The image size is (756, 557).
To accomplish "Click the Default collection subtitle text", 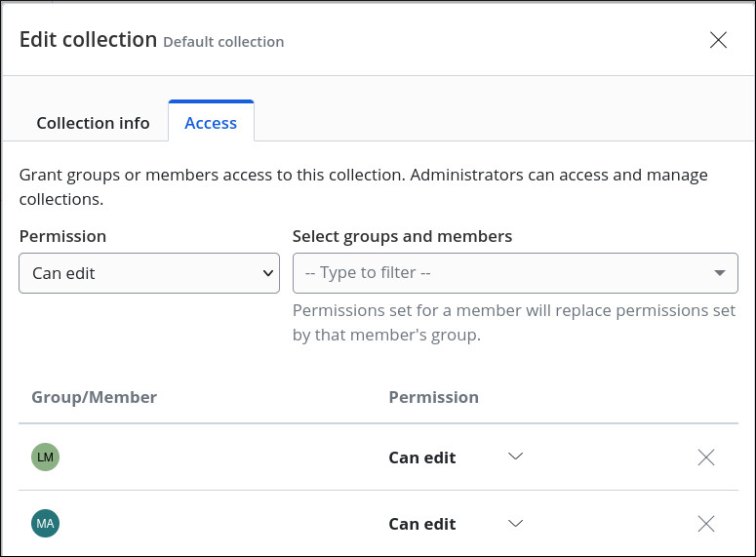I will 223,42.
